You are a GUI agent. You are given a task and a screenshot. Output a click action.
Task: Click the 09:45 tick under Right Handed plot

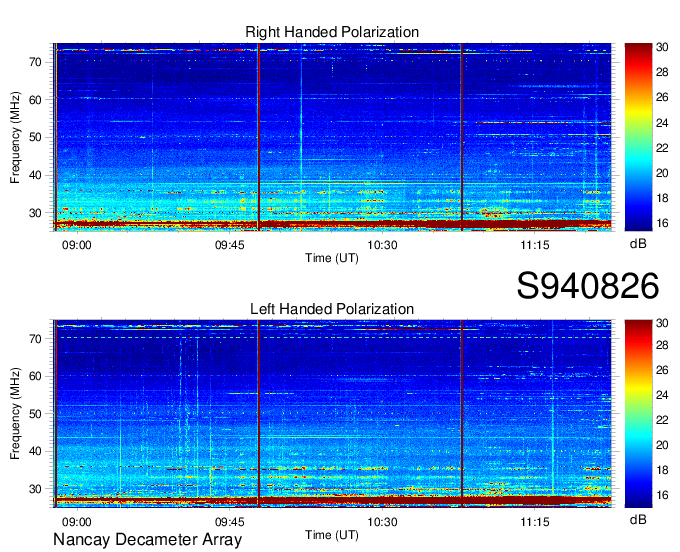(229, 245)
